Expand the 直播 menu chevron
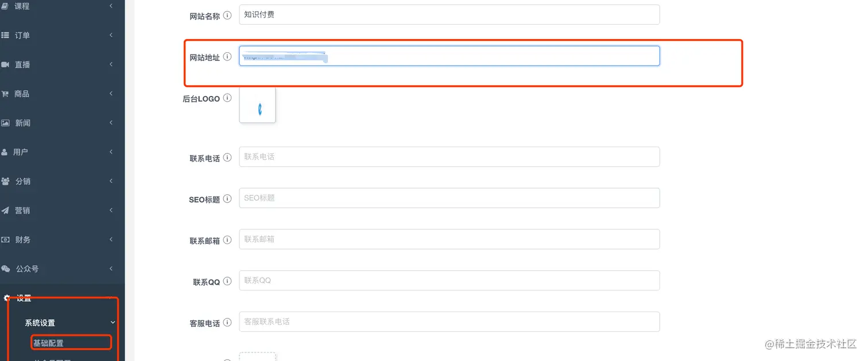 (x=111, y=65)
